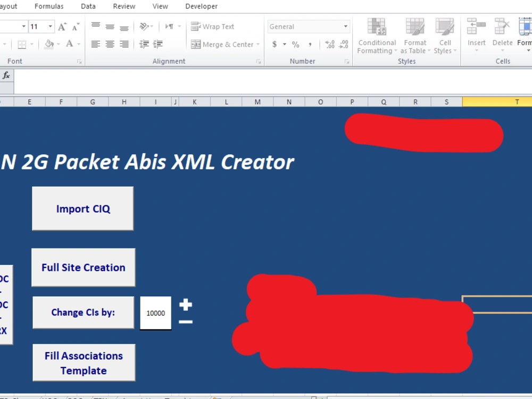Open the General number format dropdown

tap(345, 27)
